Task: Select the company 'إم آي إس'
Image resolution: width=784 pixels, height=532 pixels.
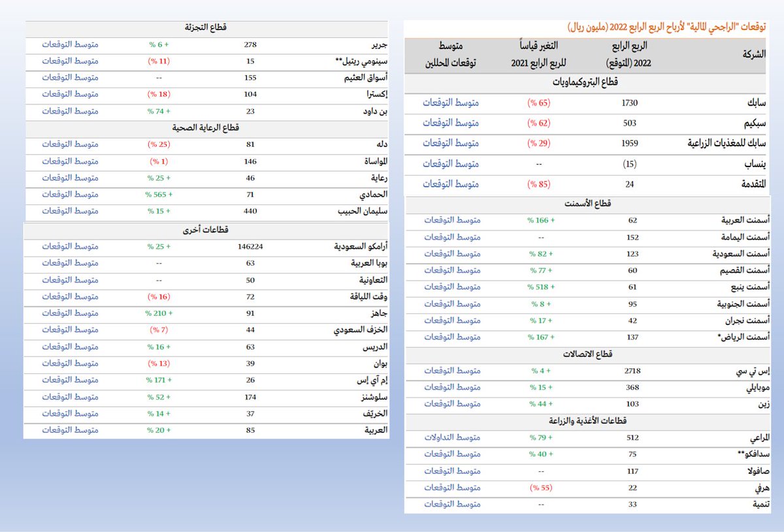Action: pyautogui.click(x=373, y=380)
